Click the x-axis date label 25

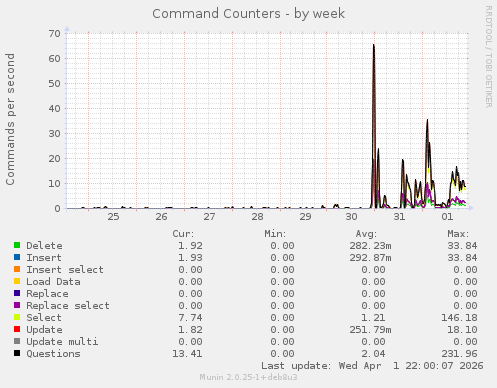(x=113, y=217)
